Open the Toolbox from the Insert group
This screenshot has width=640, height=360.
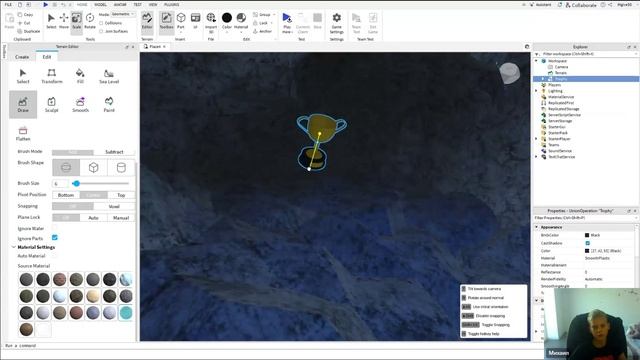(166, 21)
